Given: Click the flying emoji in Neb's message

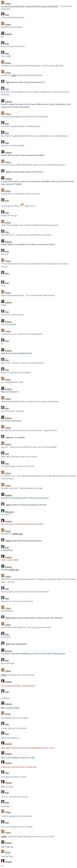Looking at the screenshot, I should [22, 205].
